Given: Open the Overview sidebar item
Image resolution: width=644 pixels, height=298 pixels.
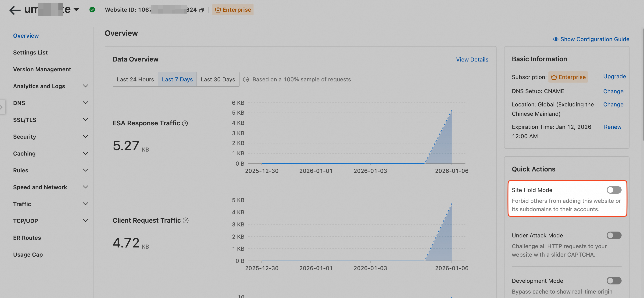Looking at the screenshot, I should (26, 36).
